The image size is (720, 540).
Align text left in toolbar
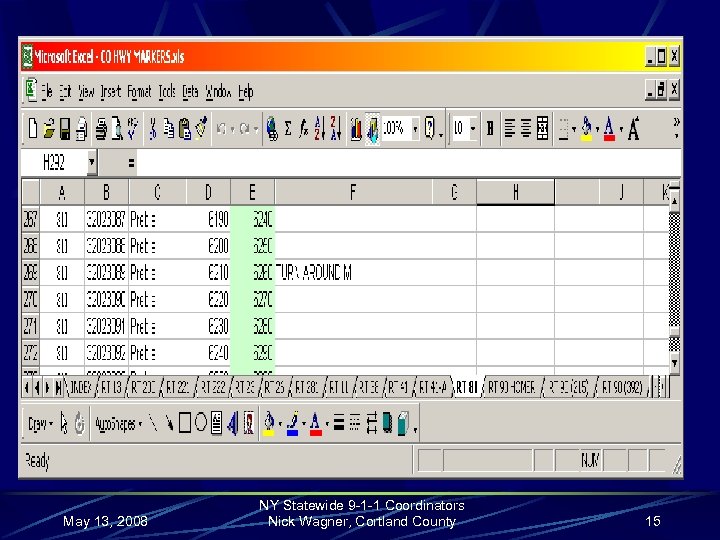coord(509,128)
